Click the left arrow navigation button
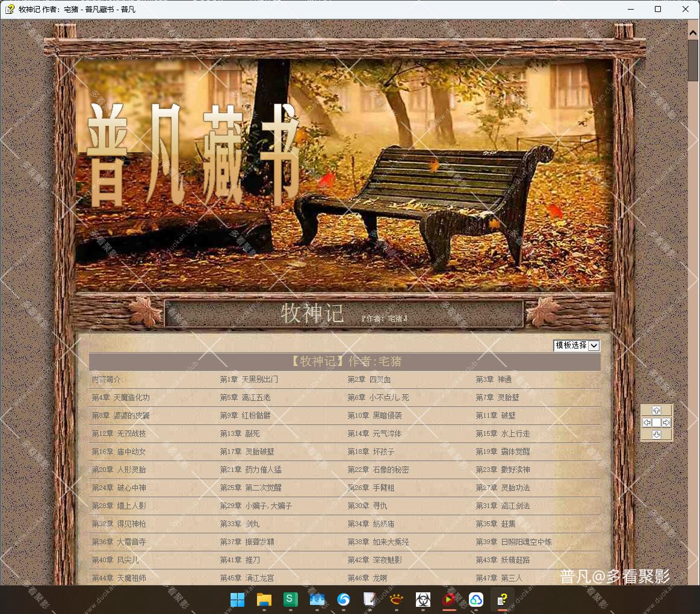The image size is (700, 614). click(x=647, y=423)
